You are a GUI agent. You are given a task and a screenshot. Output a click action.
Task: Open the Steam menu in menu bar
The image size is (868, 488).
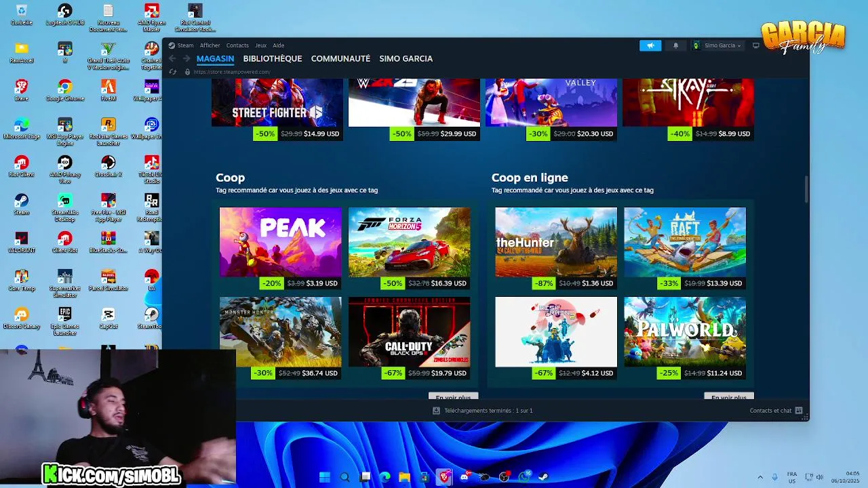pos(185,45)
